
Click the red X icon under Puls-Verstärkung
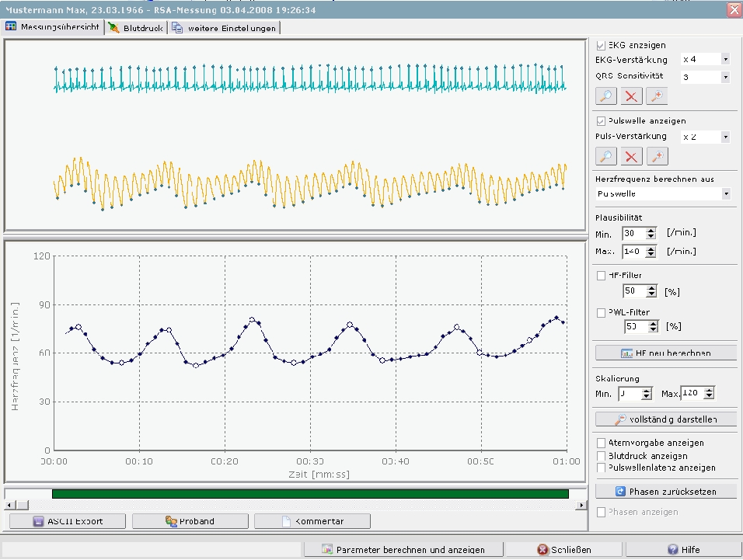[x=631, y=156]
